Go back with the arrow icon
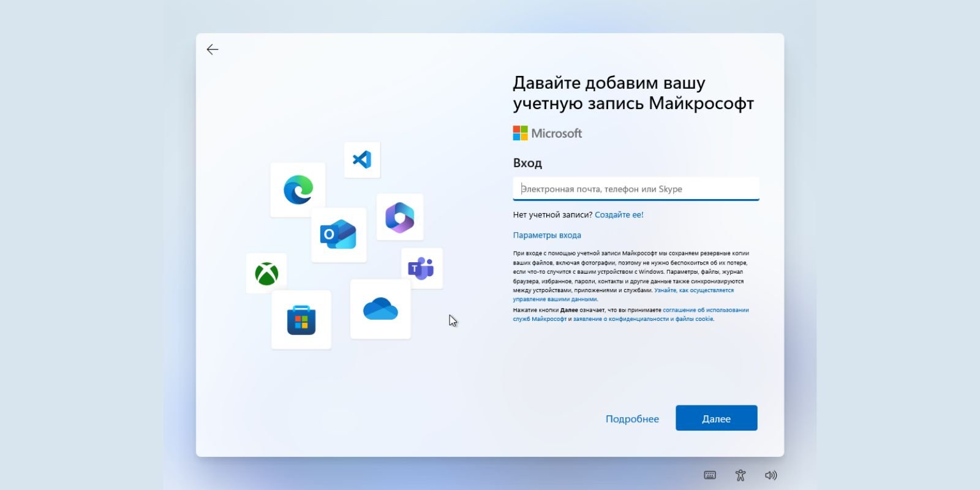Screen dimensions: 980x490 [213, 50]
